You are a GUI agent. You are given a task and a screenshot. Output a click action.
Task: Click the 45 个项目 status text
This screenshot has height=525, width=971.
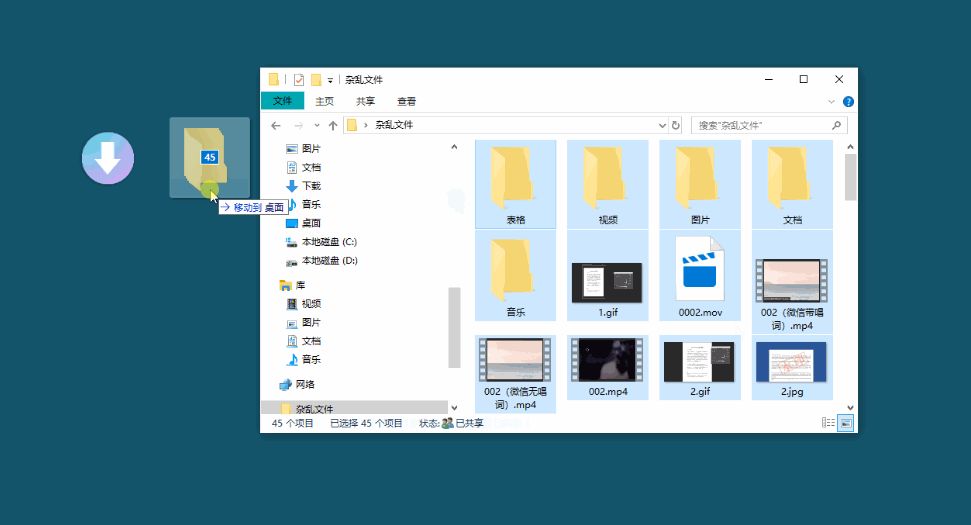pos(292,423)
